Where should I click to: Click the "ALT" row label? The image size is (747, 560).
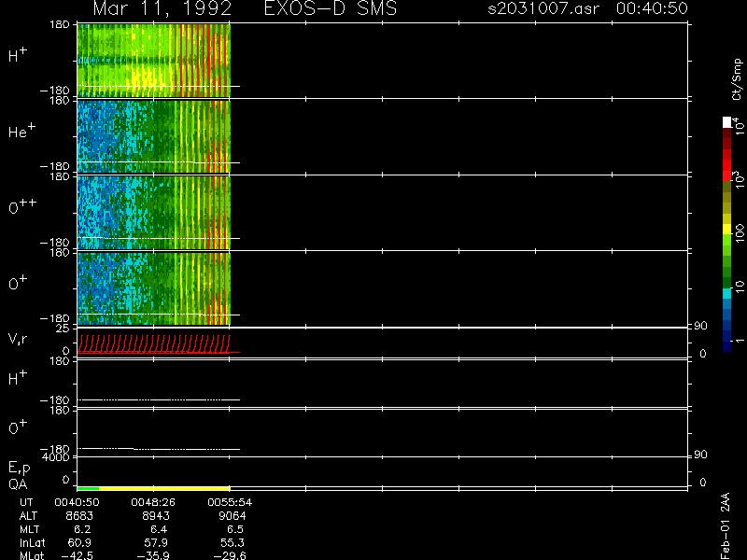tap(28, 516)
